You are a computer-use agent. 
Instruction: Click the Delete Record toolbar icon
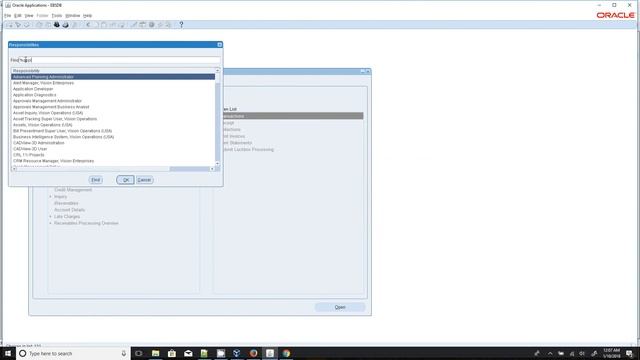pyautogui.click(x=121, y=25)
